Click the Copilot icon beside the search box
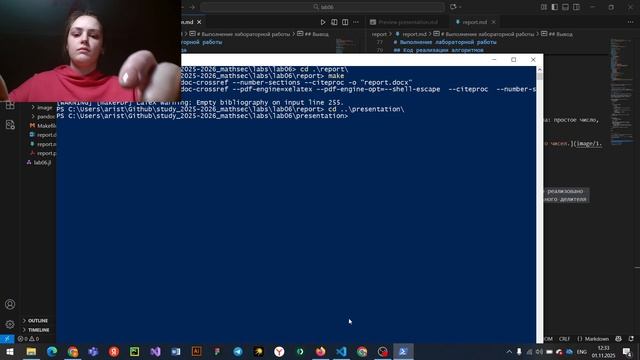The image size is (640, 360). (x=453, y=7)
